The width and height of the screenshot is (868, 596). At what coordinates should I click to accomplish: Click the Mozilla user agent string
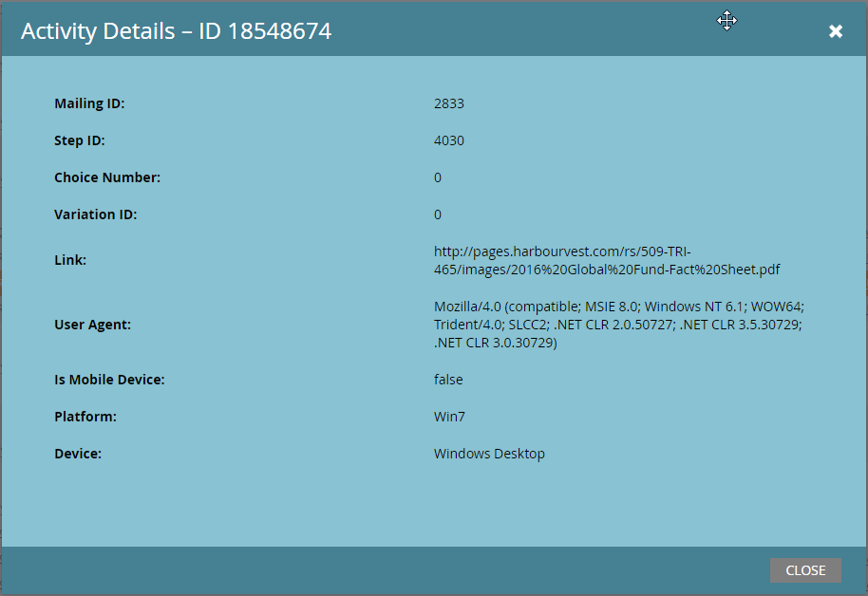[619, 325]
